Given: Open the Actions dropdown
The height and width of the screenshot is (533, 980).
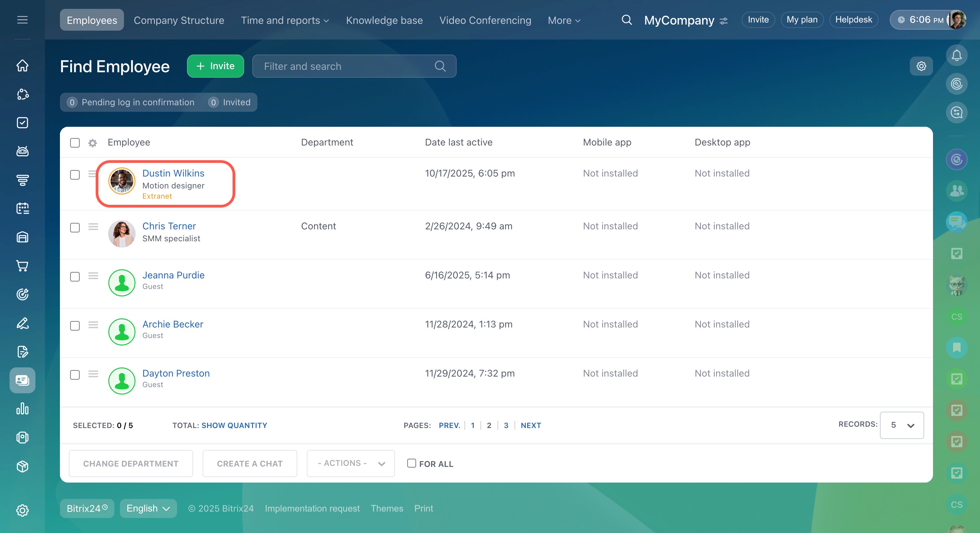Looking at the screenshot, I should click(x=350, y=463).
